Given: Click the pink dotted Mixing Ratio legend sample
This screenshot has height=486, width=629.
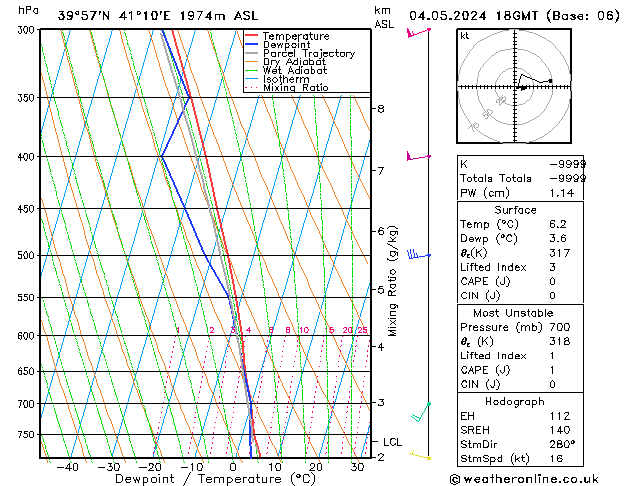Looking at the screenshot, I should point(251,87).
